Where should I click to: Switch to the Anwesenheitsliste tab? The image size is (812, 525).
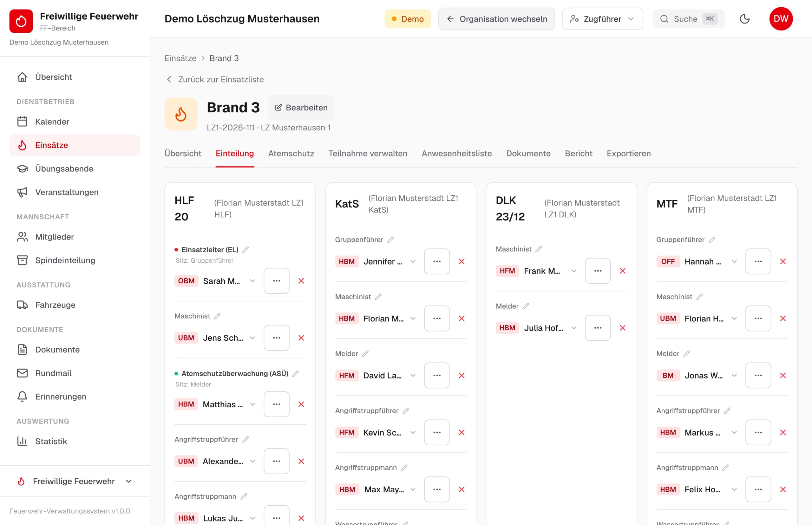coord(456,154)
